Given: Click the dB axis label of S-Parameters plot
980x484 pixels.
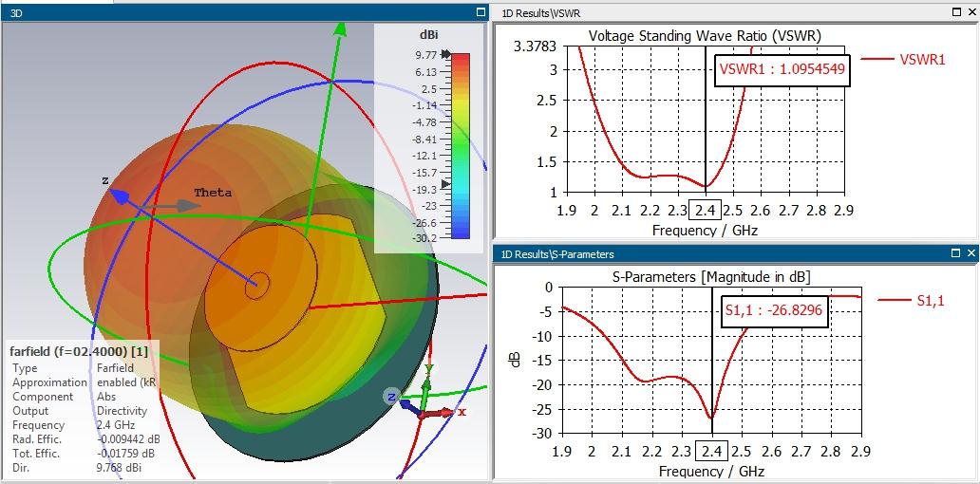Looking at the screenshot, I should click(x=516, y=359).
